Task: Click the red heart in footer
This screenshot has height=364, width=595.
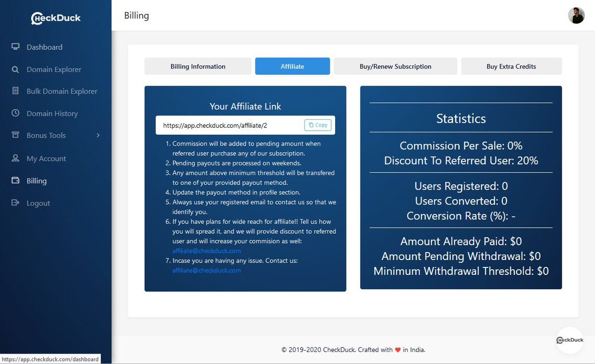Action: point(398,350)
